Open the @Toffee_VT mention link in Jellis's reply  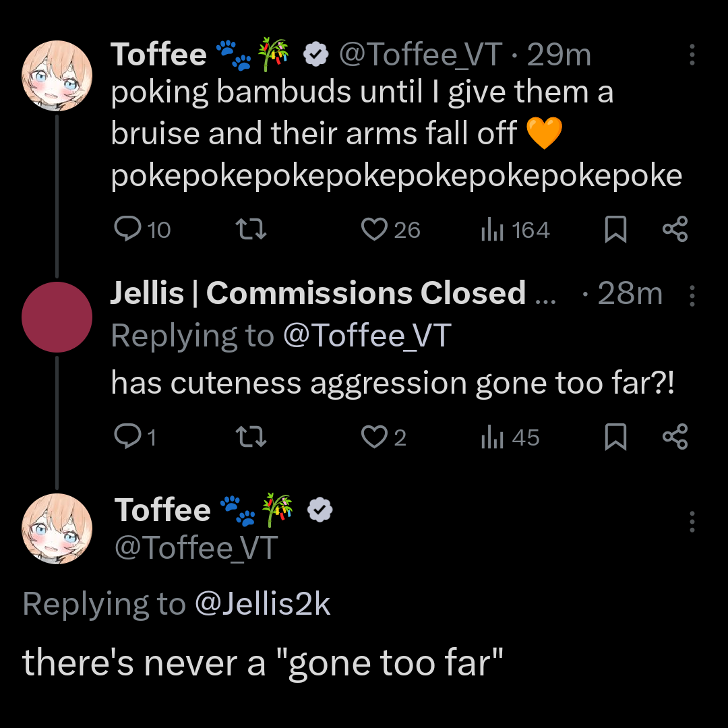click(367, 336)
